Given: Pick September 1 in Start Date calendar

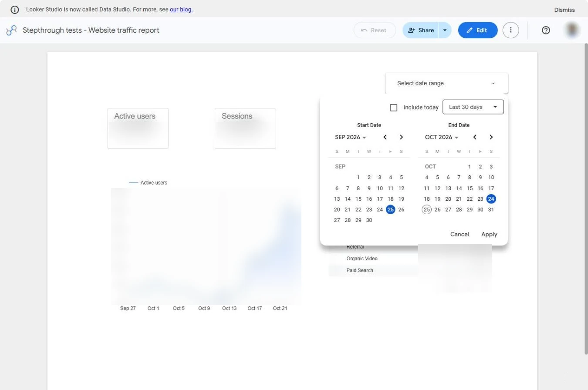Looking at the screenshot, I should [358, 177].
